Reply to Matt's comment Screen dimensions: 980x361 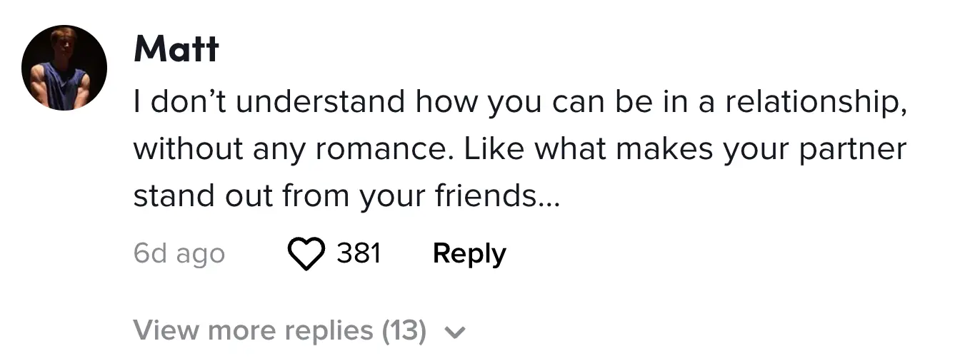(x=469, y=254)
